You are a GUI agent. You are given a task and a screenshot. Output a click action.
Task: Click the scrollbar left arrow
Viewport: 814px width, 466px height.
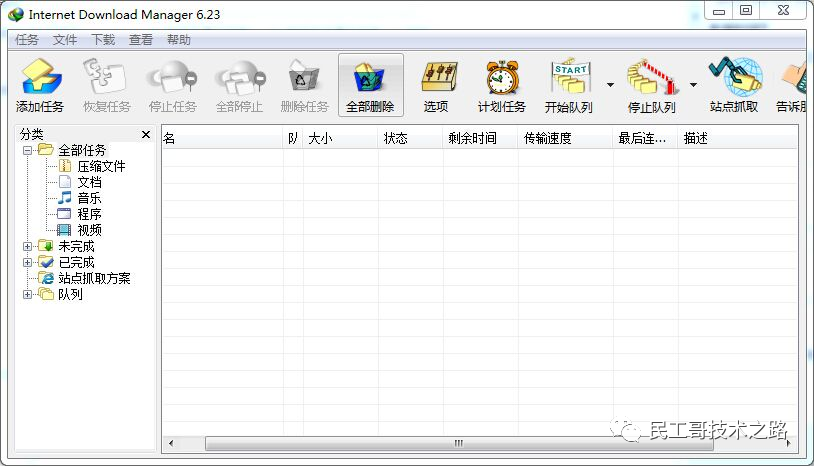[x=171, y=443]
